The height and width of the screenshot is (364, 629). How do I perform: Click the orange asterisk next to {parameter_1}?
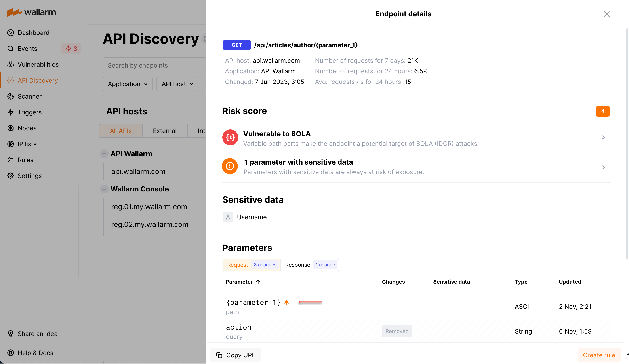point(287,302)
